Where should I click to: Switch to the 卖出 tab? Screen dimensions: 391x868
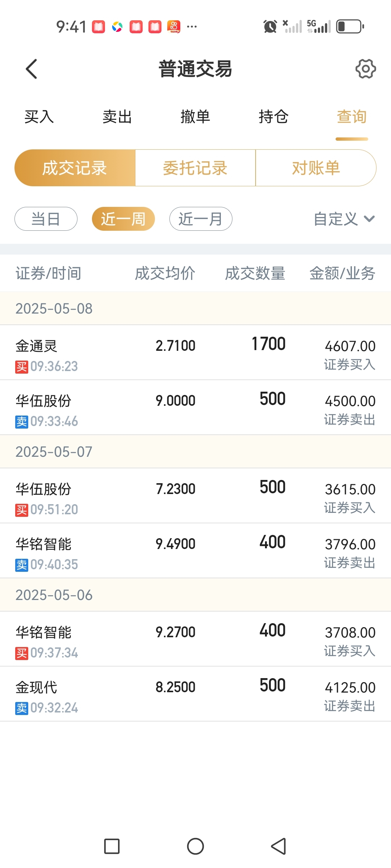[x=117, y=117]
